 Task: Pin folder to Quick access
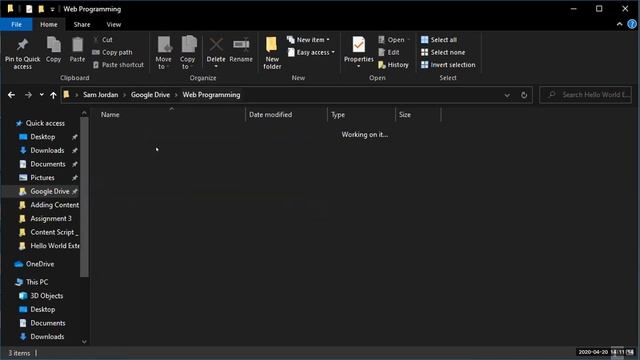(22, 53)
